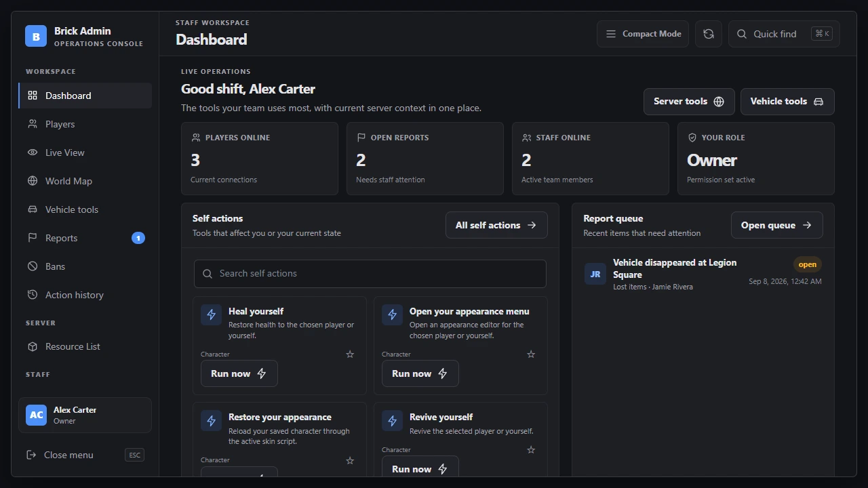
Task: Click the Open Reports stat card
Action: coord(425,159)
